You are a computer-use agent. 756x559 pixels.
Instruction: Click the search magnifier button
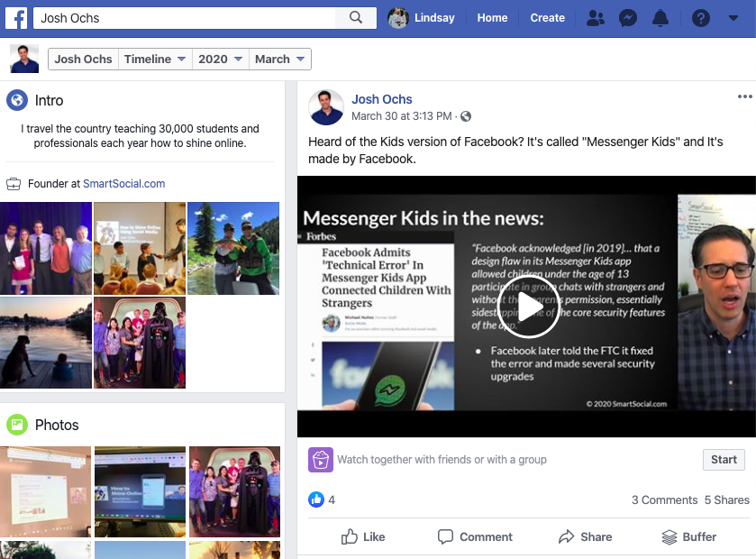(356, 18)
